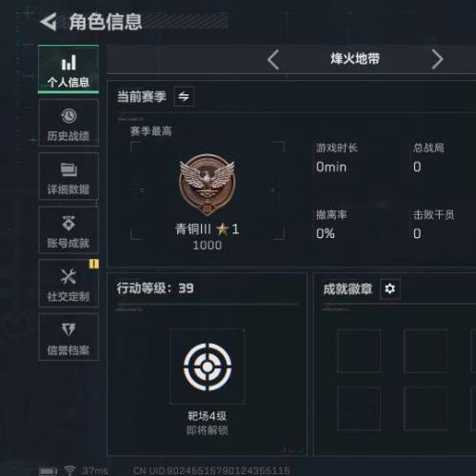Click the back arrow beside 角色信息

click(x=49, y=22)
